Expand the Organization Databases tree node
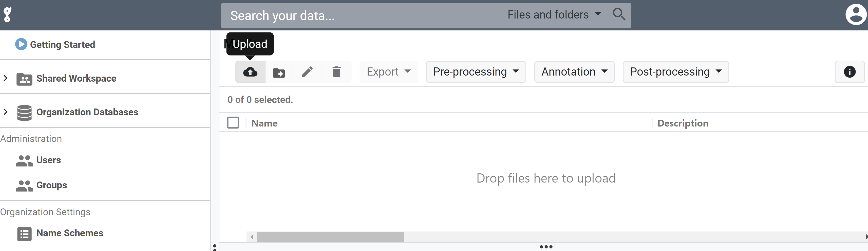Viewport: 868px width, 251px height. [x=6, y=112]
